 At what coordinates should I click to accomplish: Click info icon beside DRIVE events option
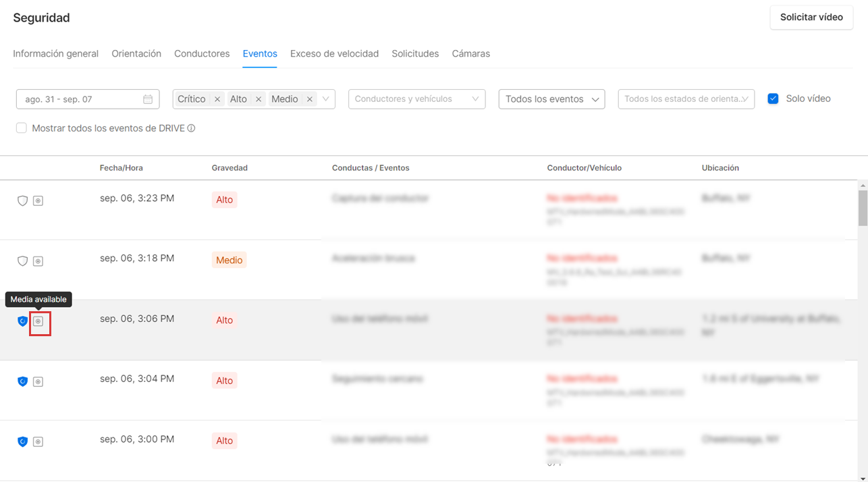pyautogui.click(x=192, y=128)
